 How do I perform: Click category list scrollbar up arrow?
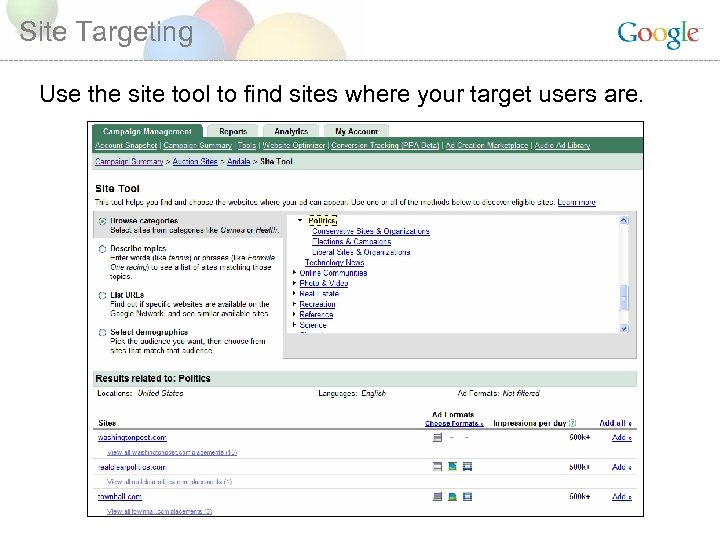pyautogui.click(x=624, y=220)
